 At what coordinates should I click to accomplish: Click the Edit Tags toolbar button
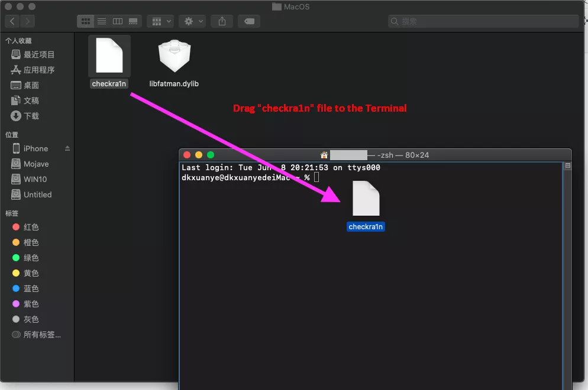pyautogui.click(x=249, y=21)
